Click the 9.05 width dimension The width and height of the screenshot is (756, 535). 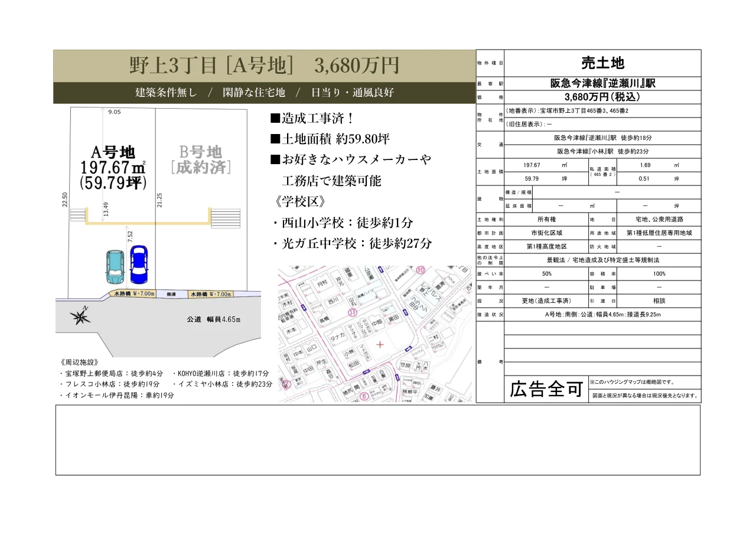click(114, 112)
